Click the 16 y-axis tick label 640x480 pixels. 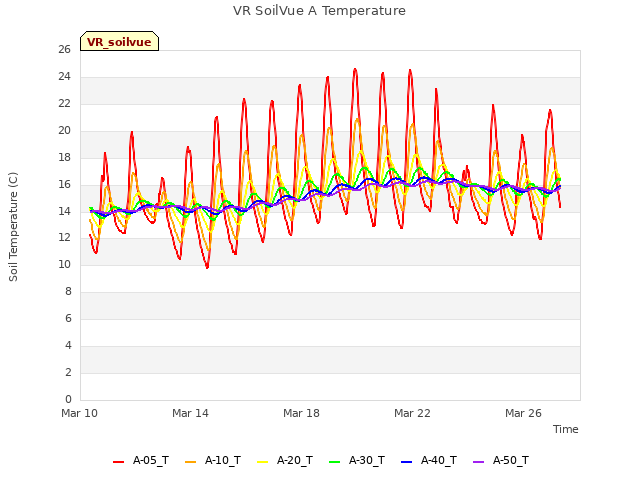point(64,184)
